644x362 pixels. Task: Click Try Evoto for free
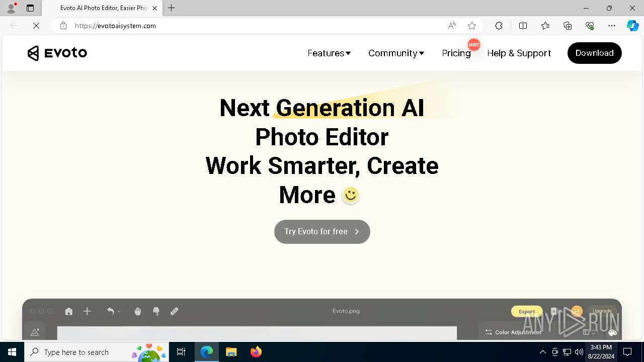pyautogui.click(x=322, y=232)
